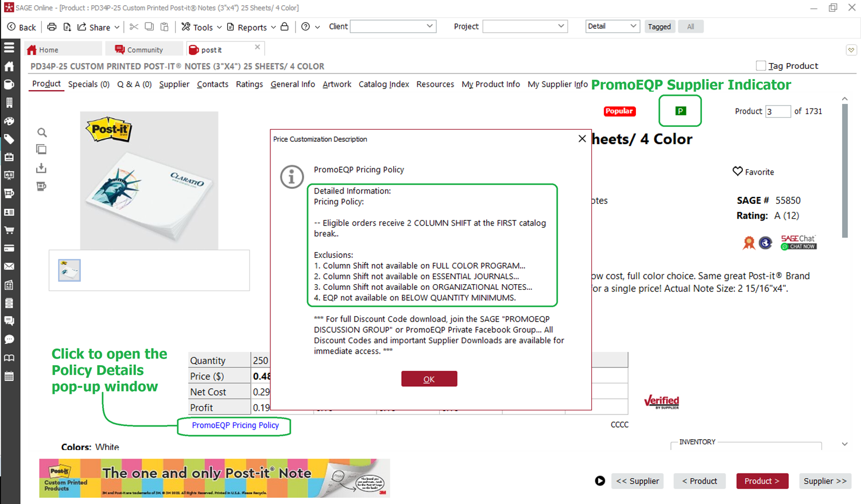Click the sidebar paint palette icon
The height and width of the screenshot is (504, 861).
click(x=9, y=121)
